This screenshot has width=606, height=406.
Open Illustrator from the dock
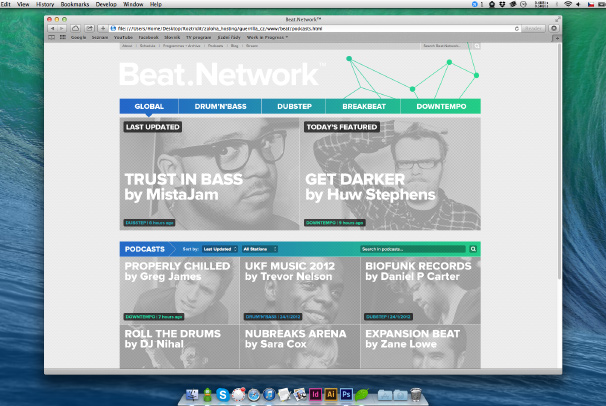point(330,395)
